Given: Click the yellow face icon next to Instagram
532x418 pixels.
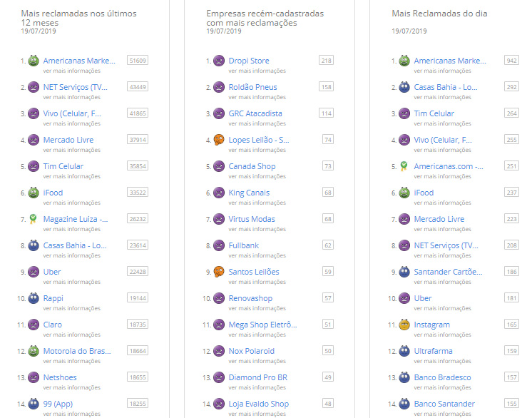Looking at the screenshot, I should tap(404, 325).
